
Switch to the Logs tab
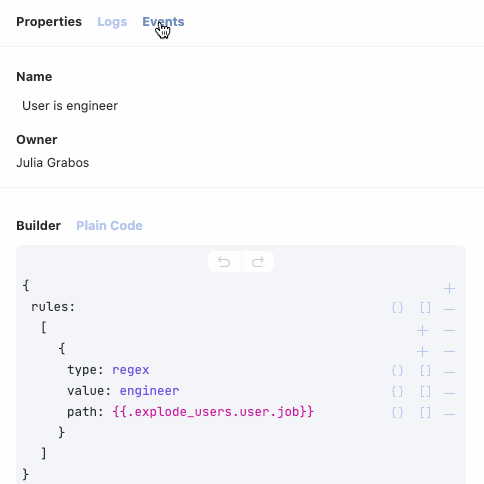point(112,22)
